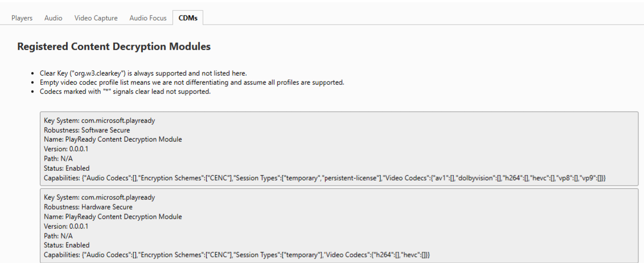Click Status Enabled line in Hardware Secure module
644x263 pixels.
(x=67, y=245)
